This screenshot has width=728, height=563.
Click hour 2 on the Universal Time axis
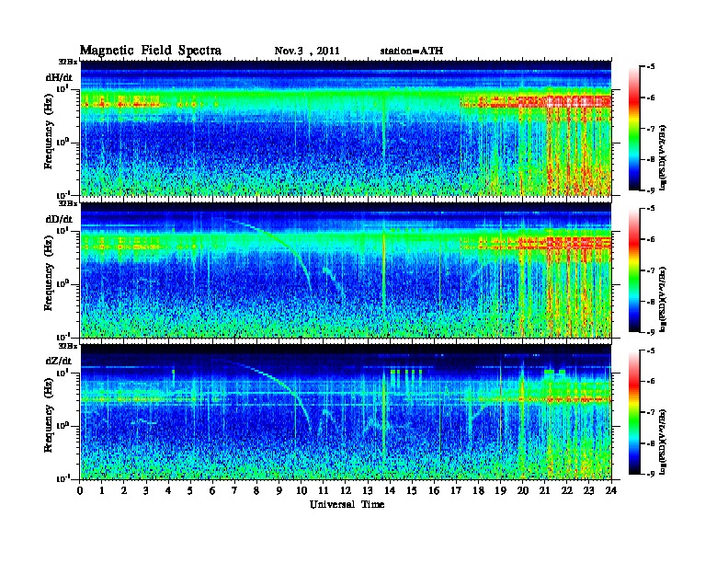[x=124, y=490]
